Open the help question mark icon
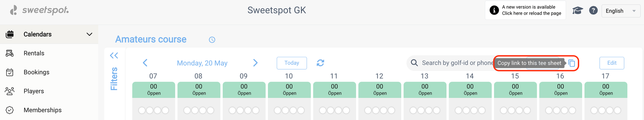644x120 pixels. [593, 10]
